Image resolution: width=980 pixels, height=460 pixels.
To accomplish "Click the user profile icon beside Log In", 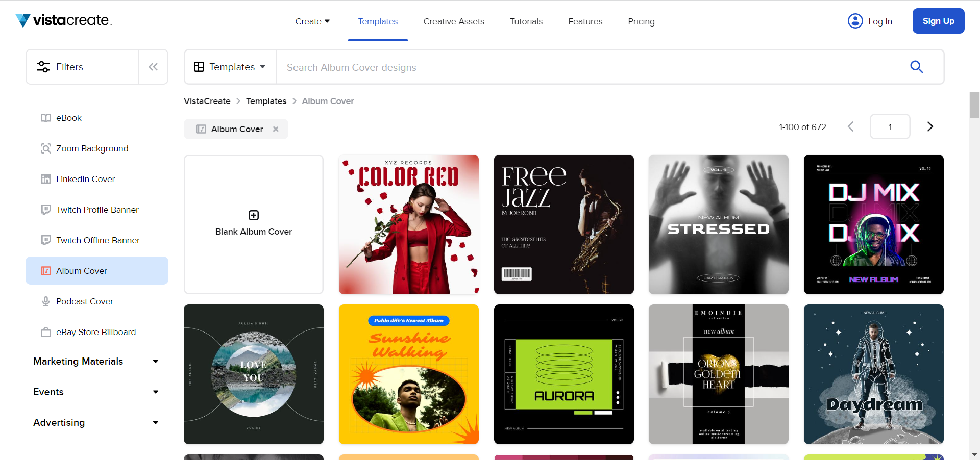I will coord(855,21).
